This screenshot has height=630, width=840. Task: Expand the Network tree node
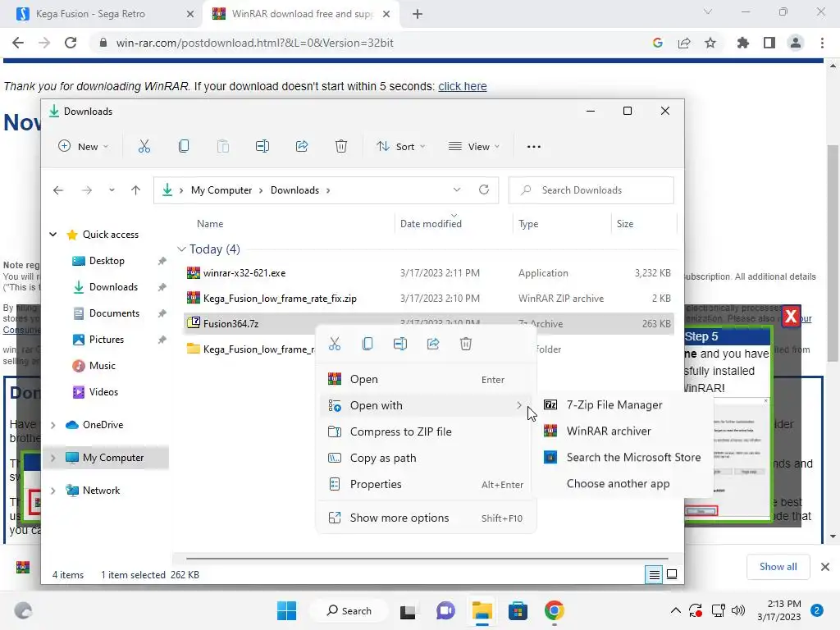53,491
